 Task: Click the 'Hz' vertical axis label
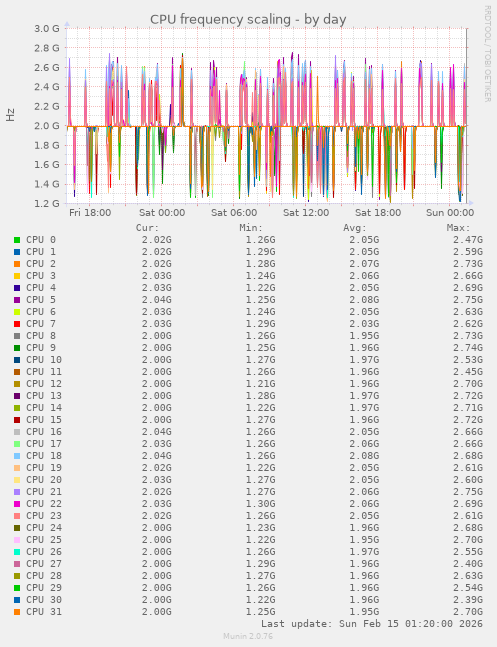click(10, 115)
